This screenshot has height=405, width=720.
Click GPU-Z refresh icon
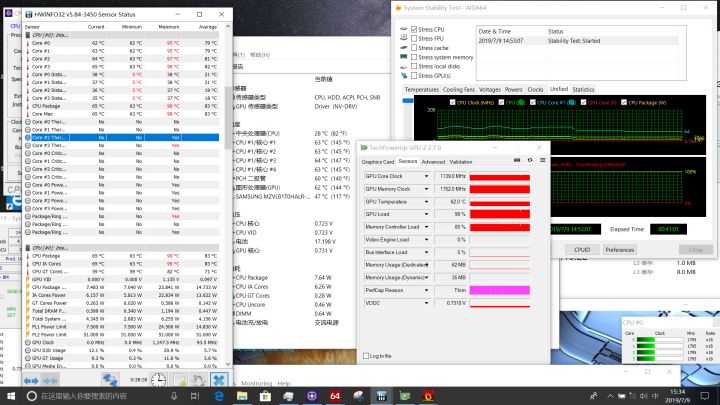coord(530,160)
